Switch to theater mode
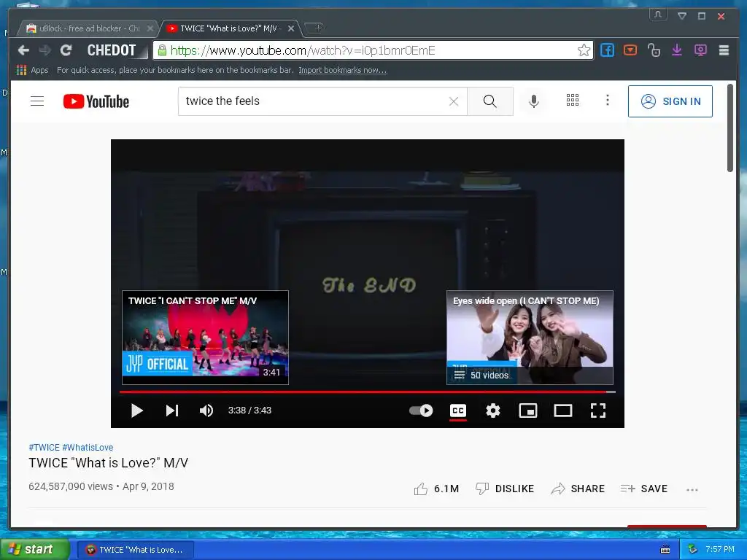The width and height of the screenshot is (747, 560). 563,411
